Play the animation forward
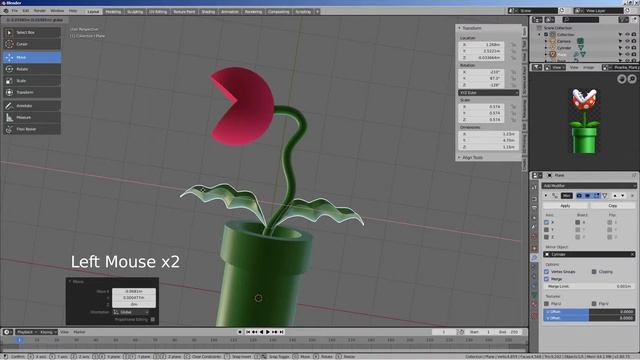 click(x=268, y=332)
